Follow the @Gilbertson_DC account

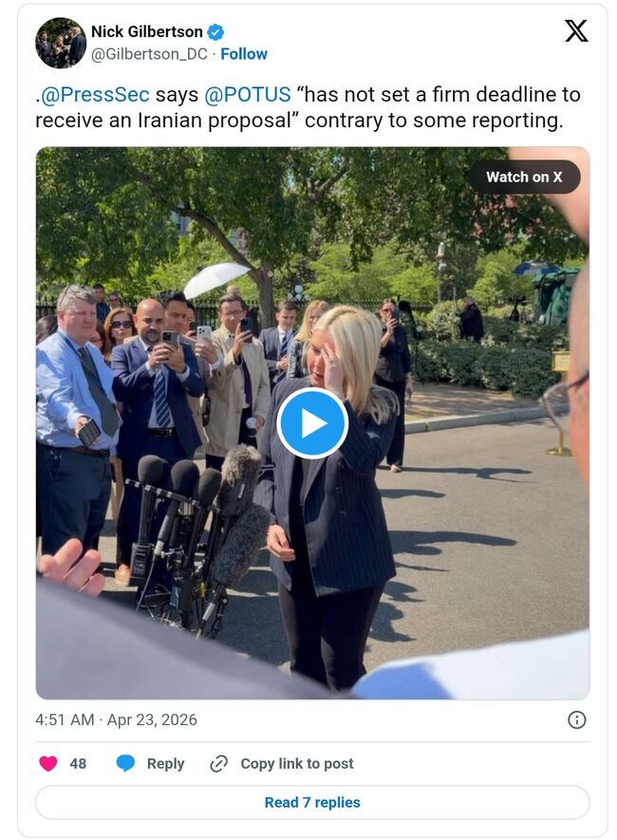[244, 54]
